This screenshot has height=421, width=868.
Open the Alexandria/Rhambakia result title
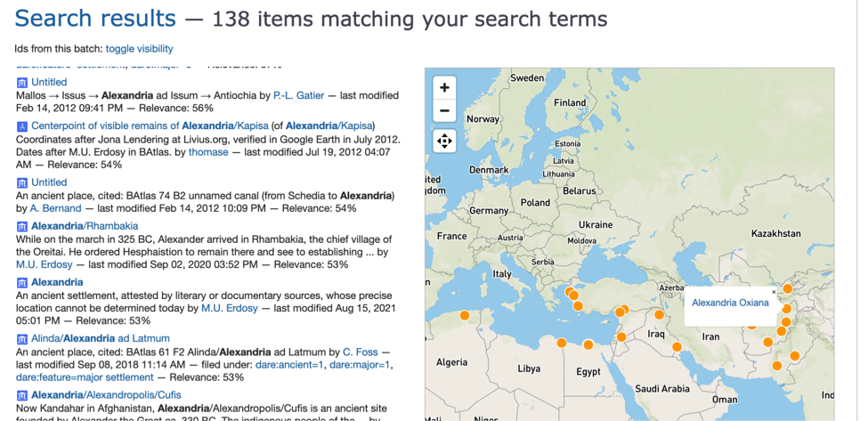tap(85, 226)
